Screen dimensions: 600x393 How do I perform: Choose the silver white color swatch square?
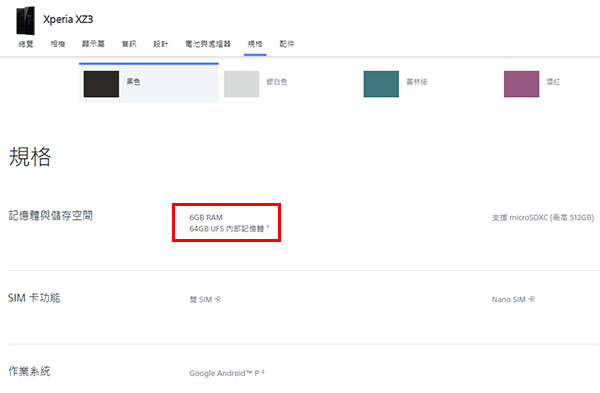[x=241, y=84]
